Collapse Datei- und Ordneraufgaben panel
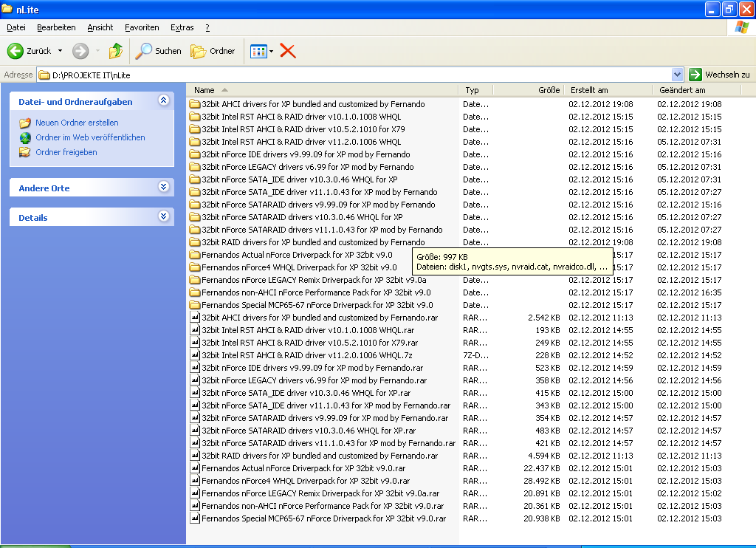The height and width of the screenshot is (548, 756). pyautogui.click(x=163, y=100)
